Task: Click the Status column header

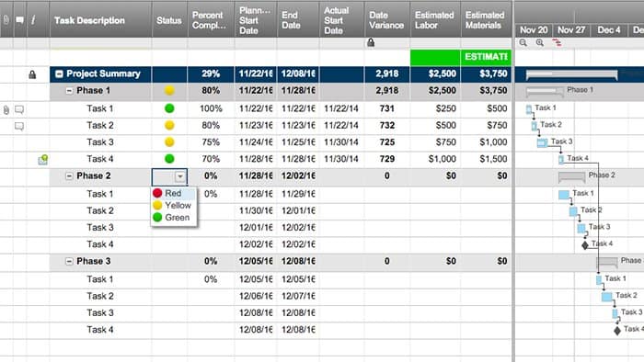Action: [x=169, y=20]
